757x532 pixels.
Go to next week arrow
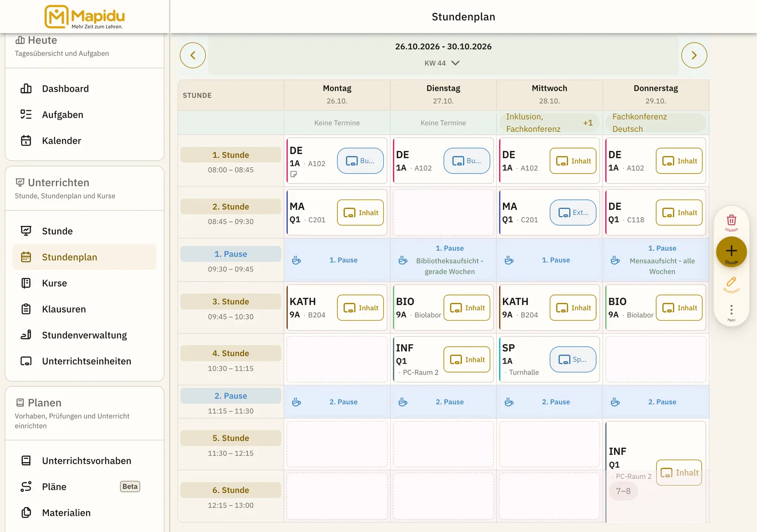pyautogui.click(x=694, y=55)
